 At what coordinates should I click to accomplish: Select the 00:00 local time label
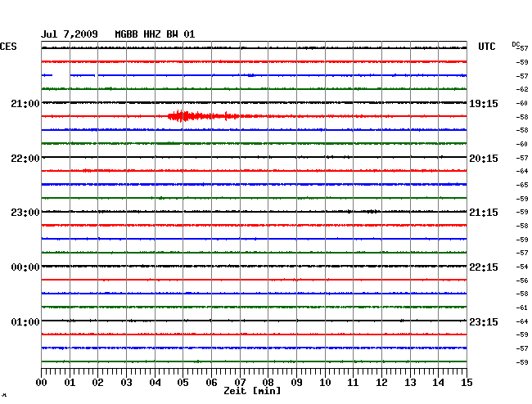(25, 267)
